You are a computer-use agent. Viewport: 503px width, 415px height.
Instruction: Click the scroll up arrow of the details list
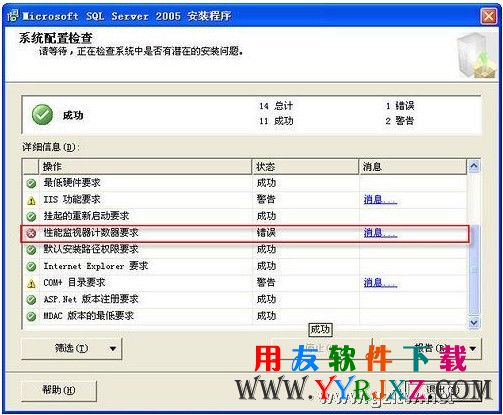474,166
